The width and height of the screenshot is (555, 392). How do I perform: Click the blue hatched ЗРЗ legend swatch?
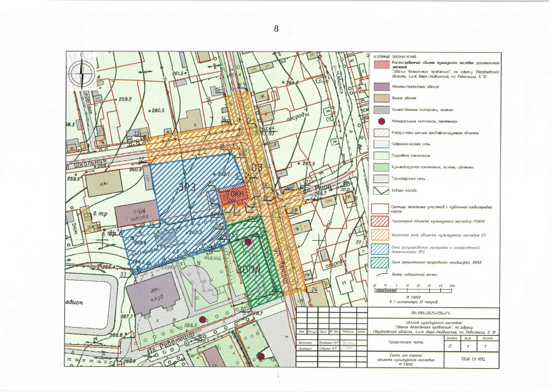378,248
